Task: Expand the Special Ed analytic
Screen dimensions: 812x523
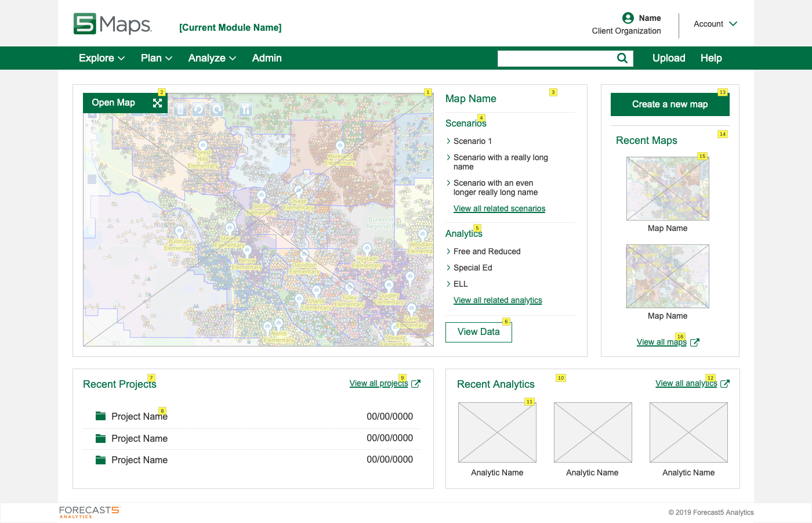Action: click(x=448, y=268)
